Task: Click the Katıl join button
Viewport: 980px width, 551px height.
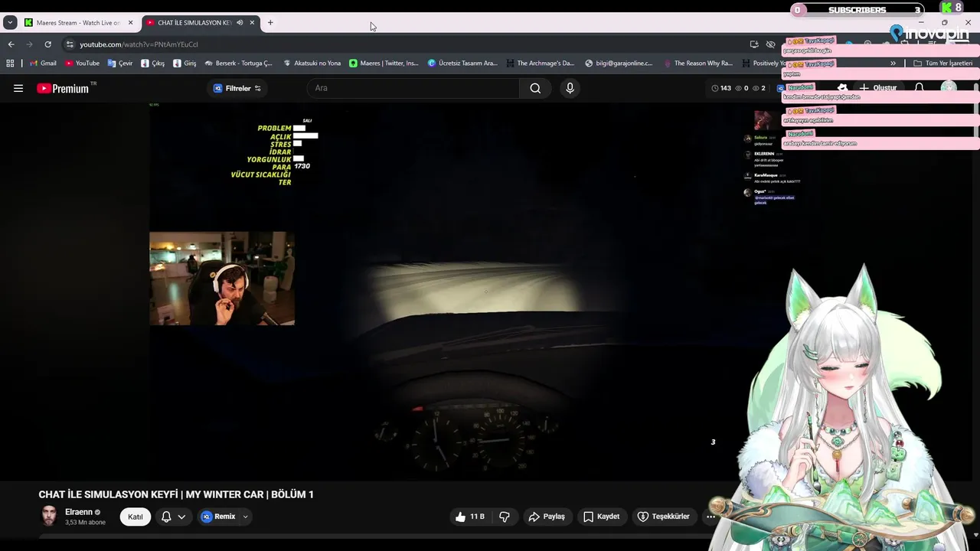Action: point(136,517)
